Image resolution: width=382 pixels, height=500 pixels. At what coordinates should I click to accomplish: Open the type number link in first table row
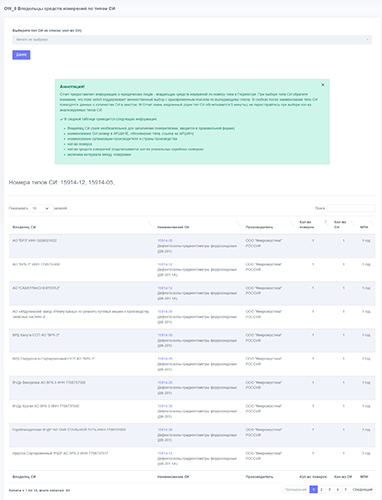pyautogui.click(x=165, y=240)
